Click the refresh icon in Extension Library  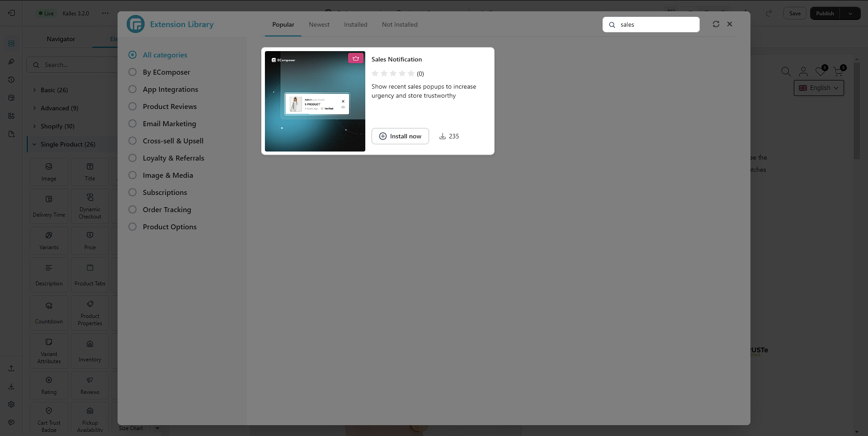[716, 24]
